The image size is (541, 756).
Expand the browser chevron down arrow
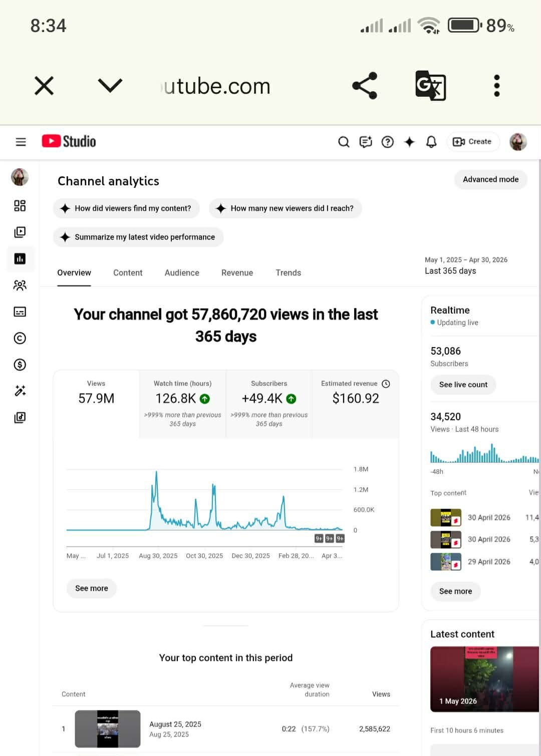pyautogui.click(x=110, y=85)
